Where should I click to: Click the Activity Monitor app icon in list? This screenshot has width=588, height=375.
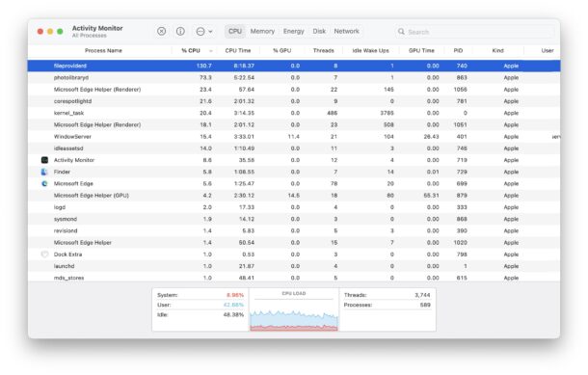click(44, 160)
